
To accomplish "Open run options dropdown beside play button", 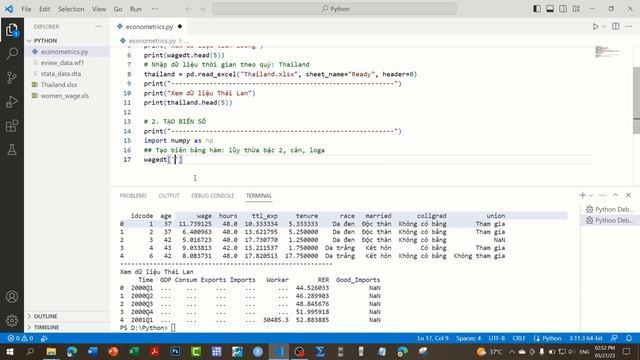I will click(x=604, y=27).
